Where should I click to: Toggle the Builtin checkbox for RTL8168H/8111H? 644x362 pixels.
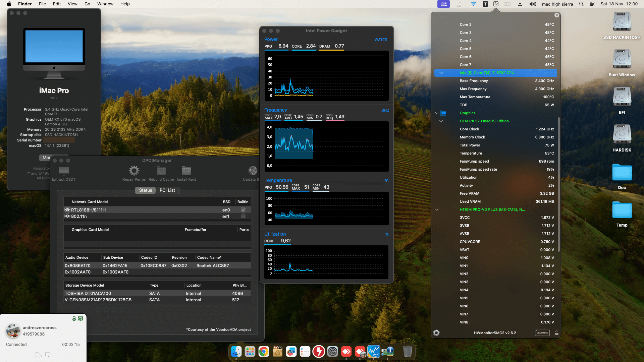coord(243,209)
